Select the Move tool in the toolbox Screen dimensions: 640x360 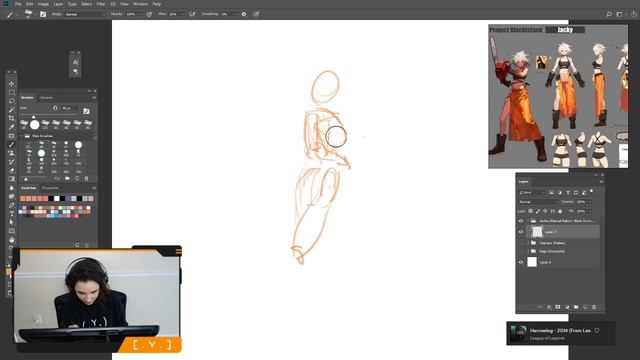tap(11, 84)
